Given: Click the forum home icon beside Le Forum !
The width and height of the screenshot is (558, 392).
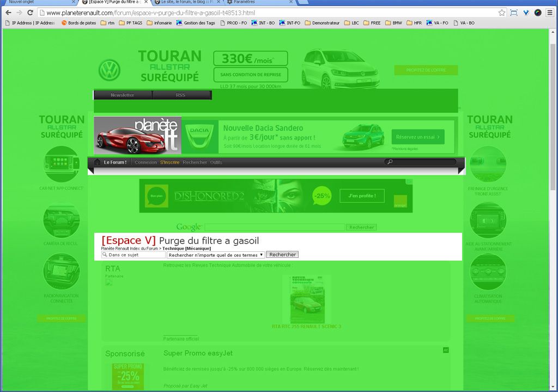Looking at the screenshot, I should (97, 162).
